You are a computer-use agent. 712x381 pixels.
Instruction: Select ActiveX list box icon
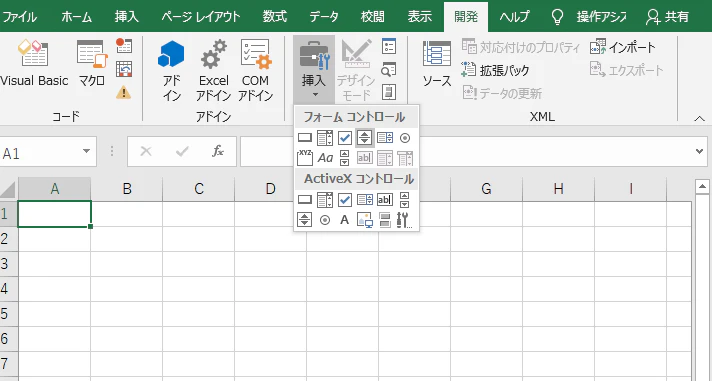pos(365,199)
